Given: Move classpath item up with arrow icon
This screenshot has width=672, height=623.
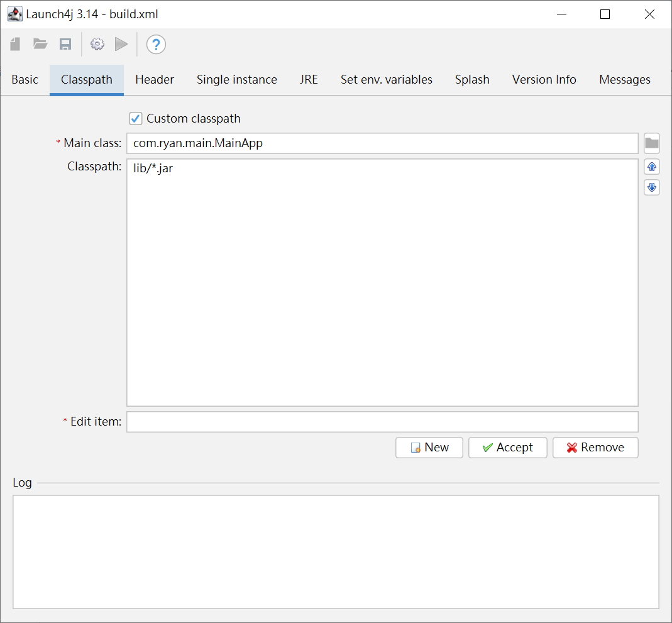Looking at the screenshot, I should coord(651,167).
